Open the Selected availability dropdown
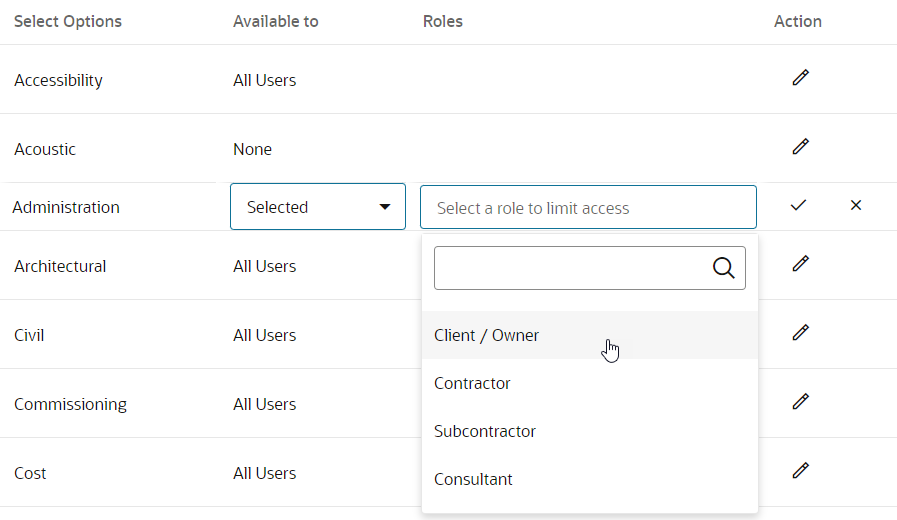Screen dimensions: 897x520 pos(318,207)
